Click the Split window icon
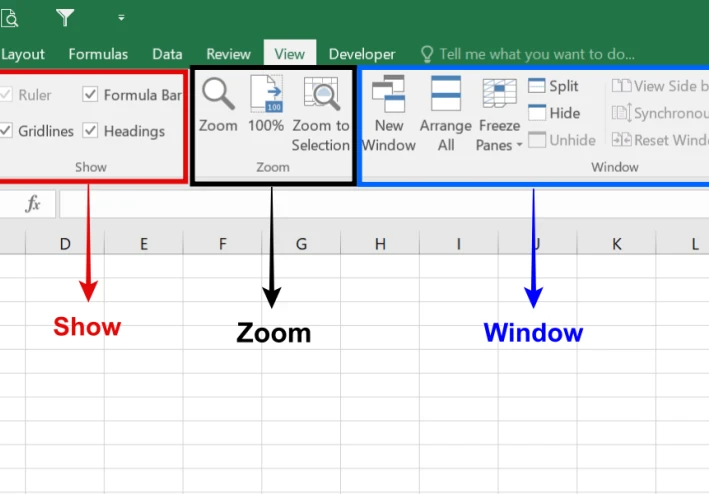Image resolution: width=709 pixels, height=494 pixels. (537, 85)
